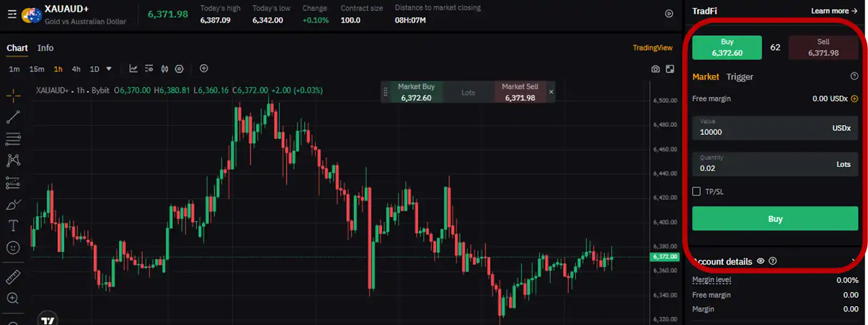The width and height of the screenshot is (868, 325).
Task: Open chart settings gear icon
Action: (x=180, y=69)
